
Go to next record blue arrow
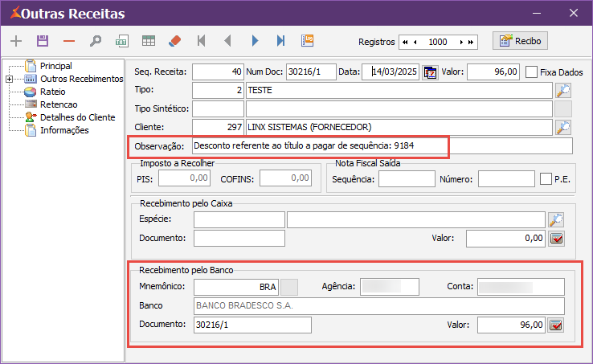pos(255,41)
